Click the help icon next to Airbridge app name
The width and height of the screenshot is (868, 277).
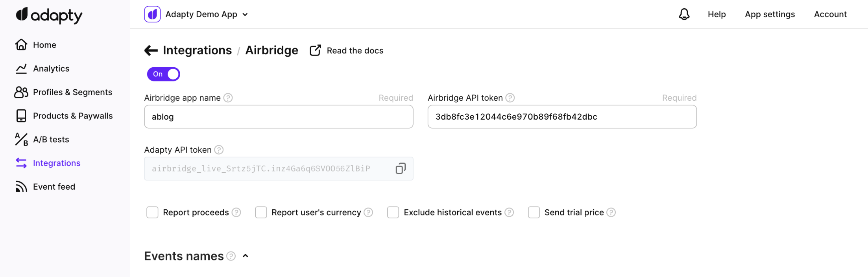pos(228,98)
